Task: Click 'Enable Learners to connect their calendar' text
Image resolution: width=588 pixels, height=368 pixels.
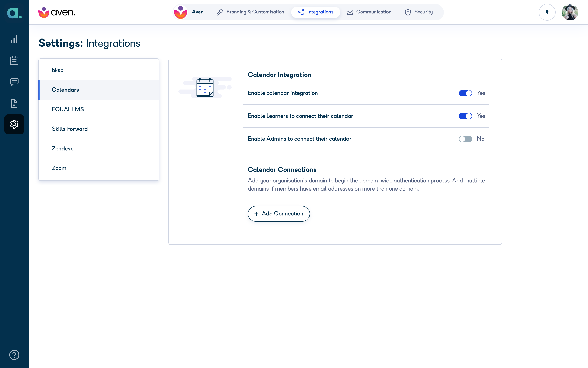Action: (300, 116)
